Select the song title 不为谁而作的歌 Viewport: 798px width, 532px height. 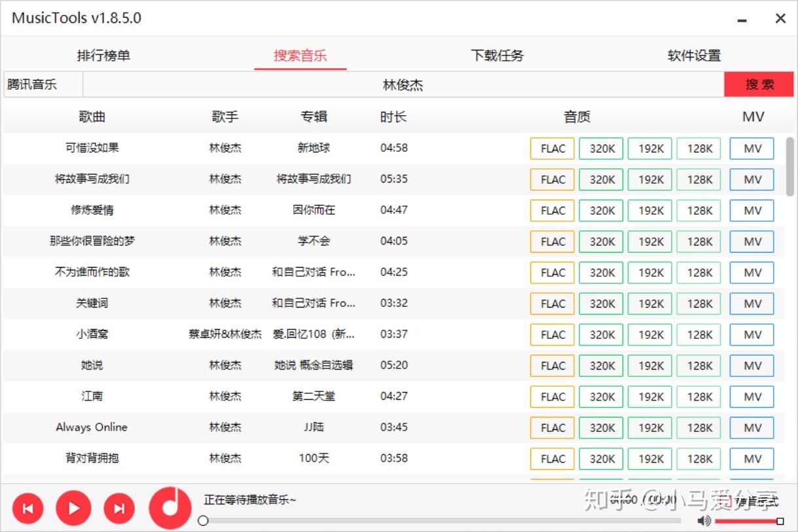(92, 272)
